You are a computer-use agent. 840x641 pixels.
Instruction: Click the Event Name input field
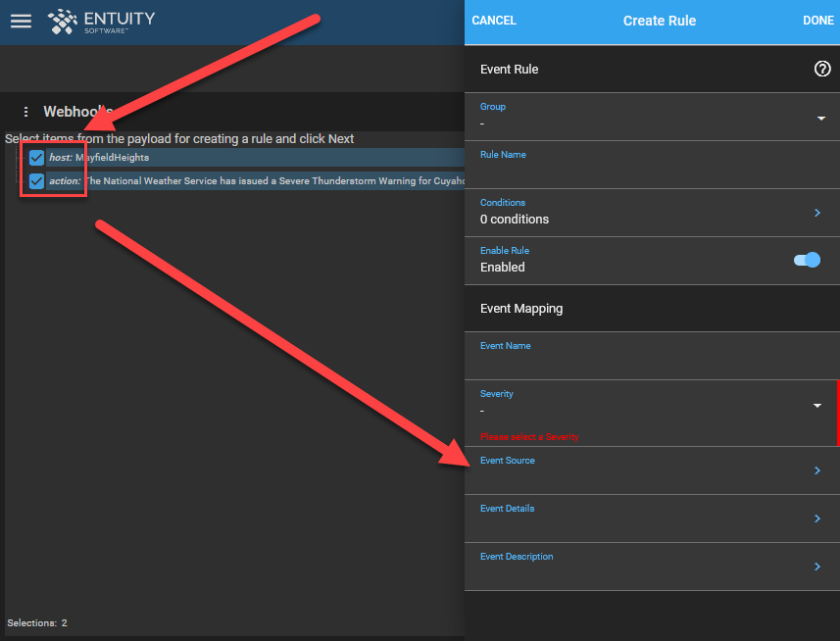647,363
